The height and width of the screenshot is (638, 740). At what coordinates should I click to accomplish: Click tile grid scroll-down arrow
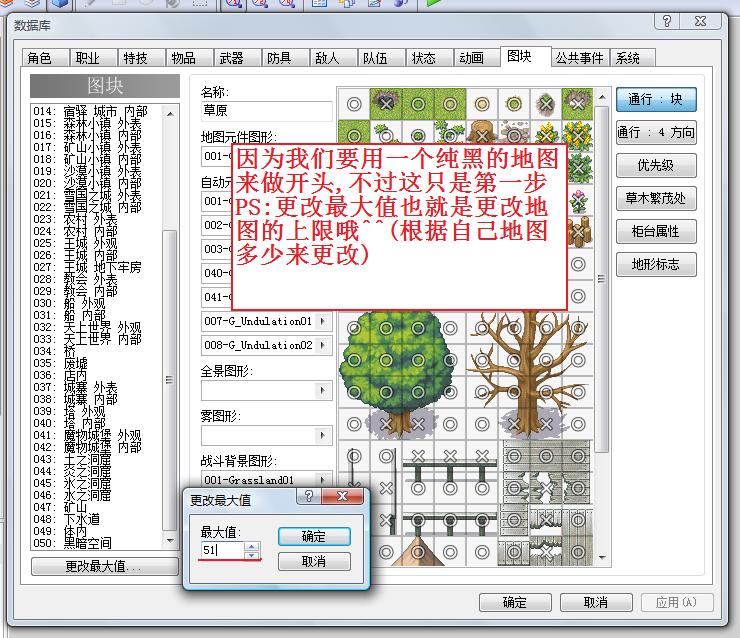[602, 558]
